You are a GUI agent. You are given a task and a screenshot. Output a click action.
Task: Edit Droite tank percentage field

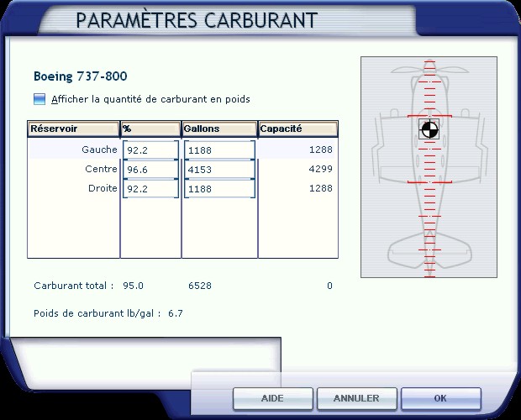click(x=151, y=189)
